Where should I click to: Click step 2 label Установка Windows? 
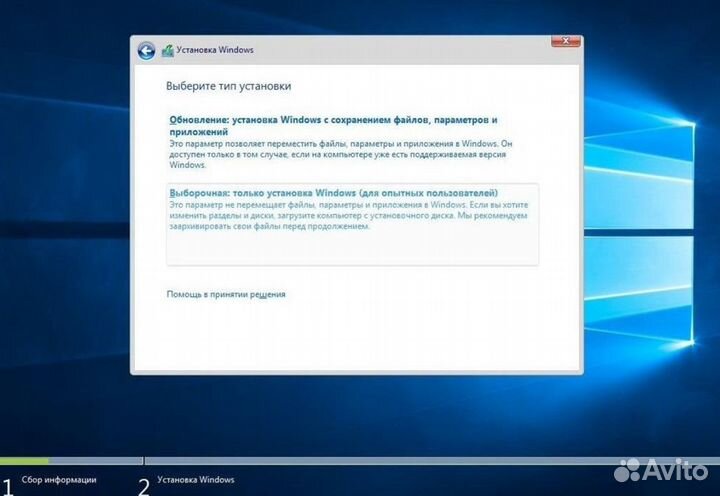coord(196,479)
